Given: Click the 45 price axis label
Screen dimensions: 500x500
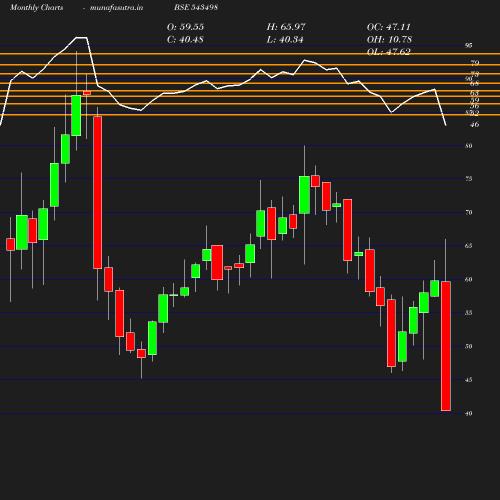Looking at the screenshot, I should pos(469,380).
